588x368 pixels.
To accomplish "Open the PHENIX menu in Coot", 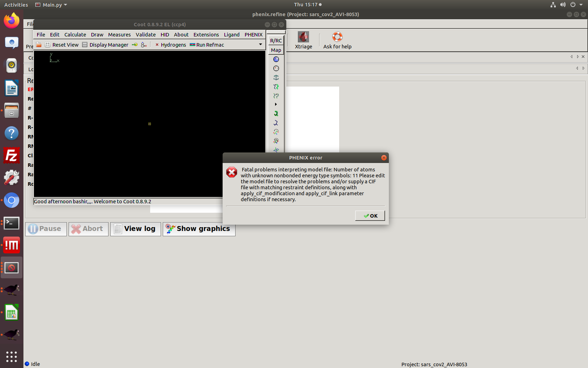I will click(253, 35).
